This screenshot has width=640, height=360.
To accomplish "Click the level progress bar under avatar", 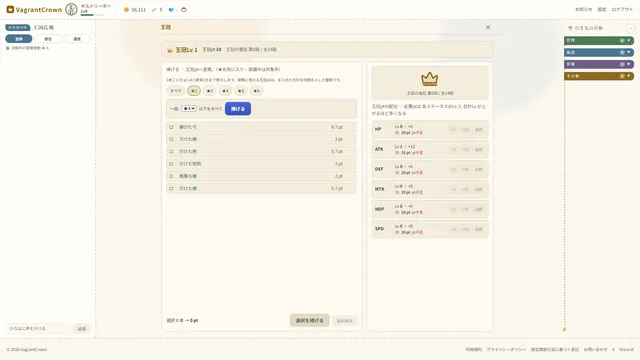I will 92,15.
